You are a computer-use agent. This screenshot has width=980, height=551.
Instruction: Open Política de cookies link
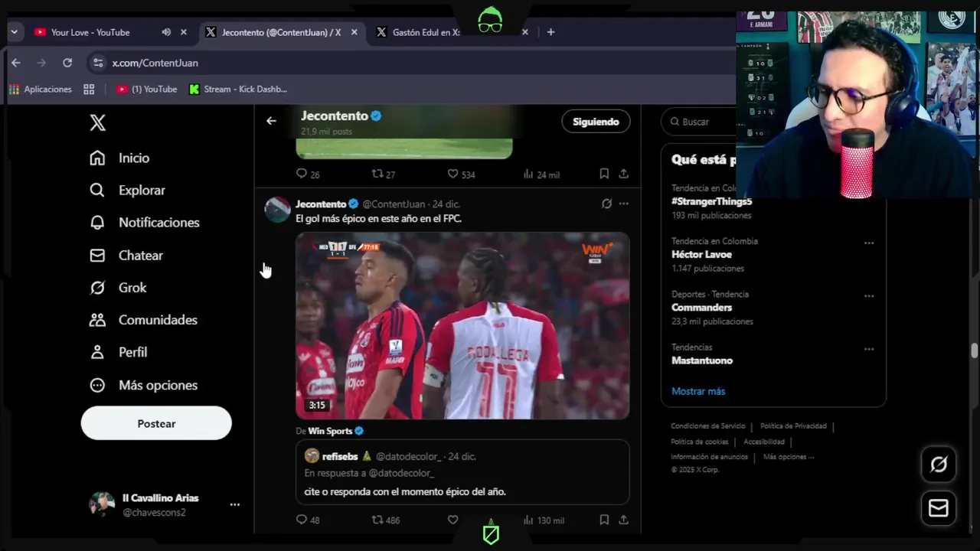[x=700, y=442]
